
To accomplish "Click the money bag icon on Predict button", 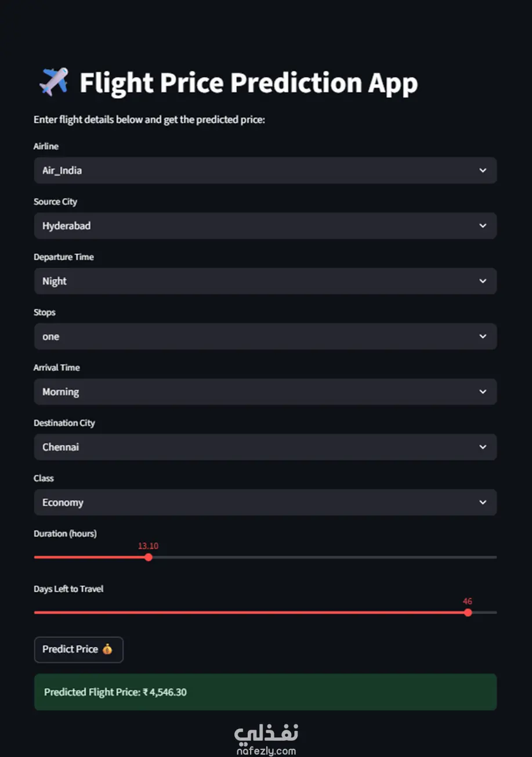I will [x=107, y=650].
